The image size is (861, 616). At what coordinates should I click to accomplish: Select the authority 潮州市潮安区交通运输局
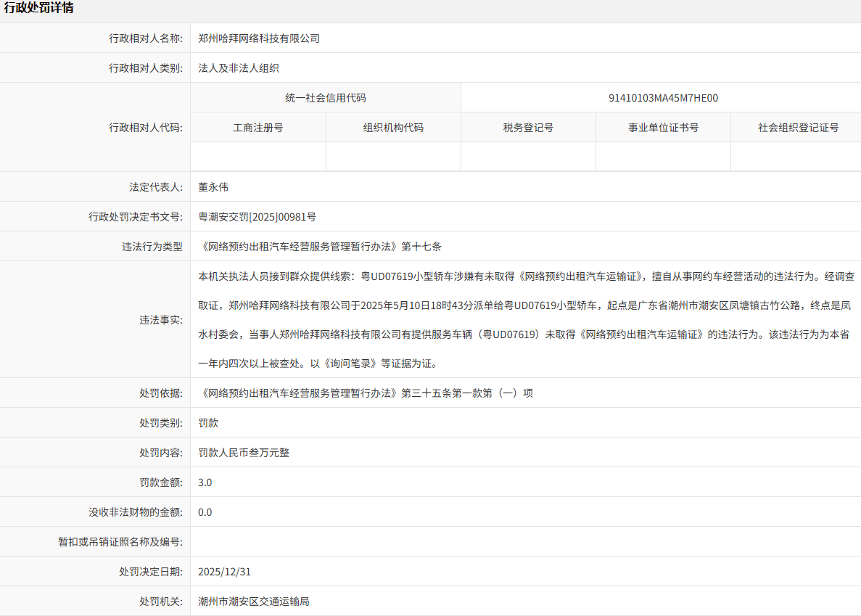(x=255, y=601)
